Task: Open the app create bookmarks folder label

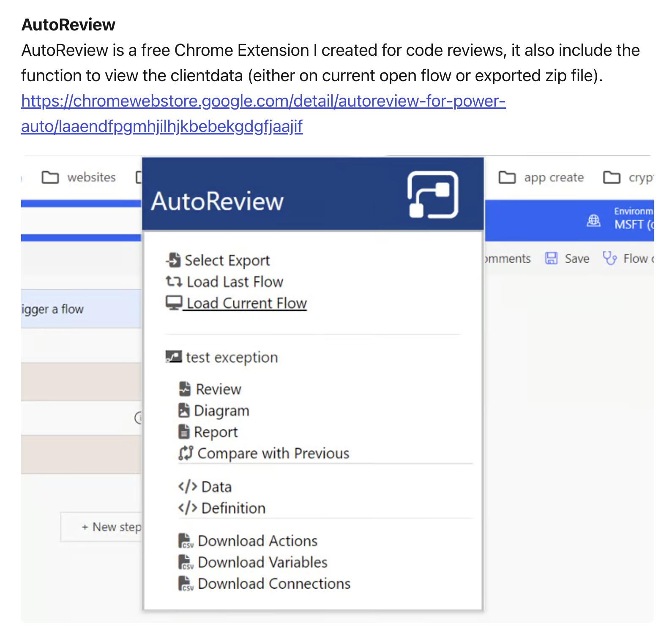Action: pyautogui.click(x=554, y=178)
